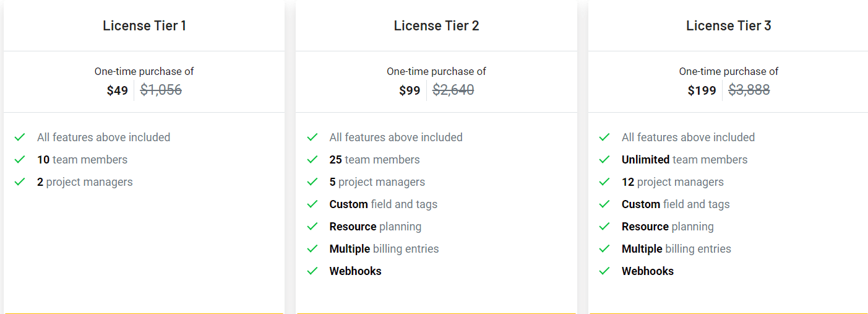
Task: Click the checkmark beside Tier 2 "25 team members"
Action: click(312, 160)
